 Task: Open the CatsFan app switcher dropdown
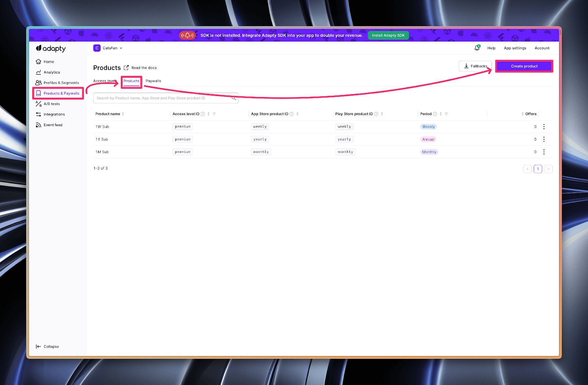[108, 48]
